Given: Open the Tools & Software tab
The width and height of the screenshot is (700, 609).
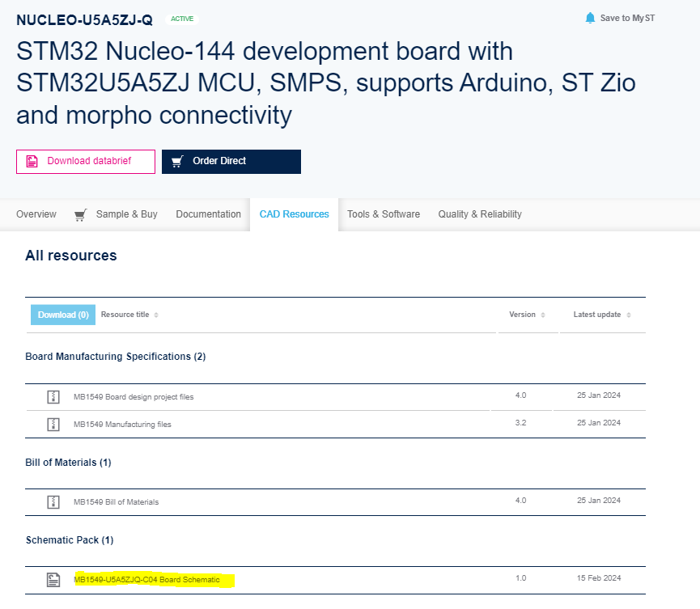Looking at the screenshot, I should point(384,214).
